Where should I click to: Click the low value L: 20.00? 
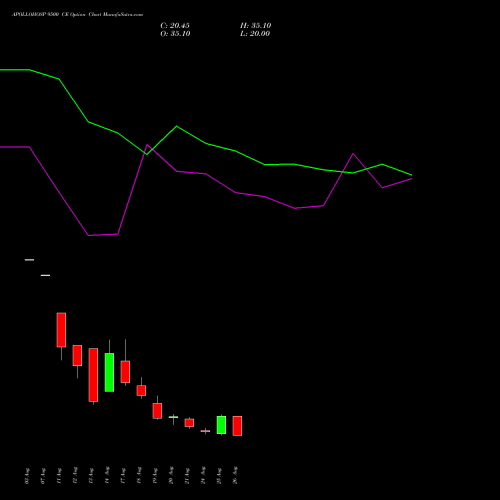coord(255,34)
